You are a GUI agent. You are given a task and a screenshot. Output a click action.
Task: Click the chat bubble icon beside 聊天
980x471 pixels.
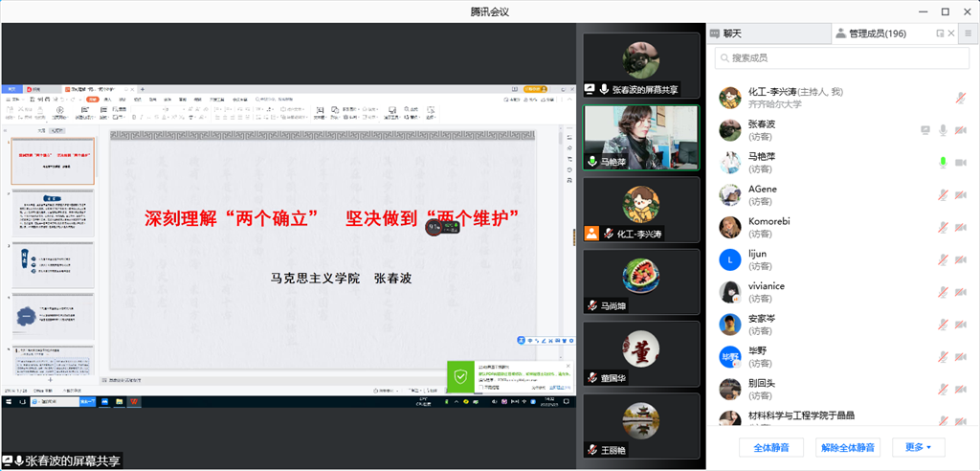(x=714, y=34)
